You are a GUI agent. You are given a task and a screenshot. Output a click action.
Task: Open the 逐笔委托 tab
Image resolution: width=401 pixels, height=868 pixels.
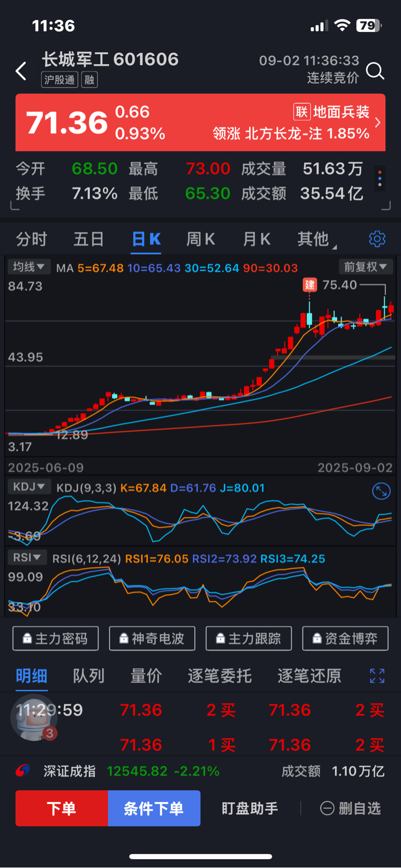point(220,676)
